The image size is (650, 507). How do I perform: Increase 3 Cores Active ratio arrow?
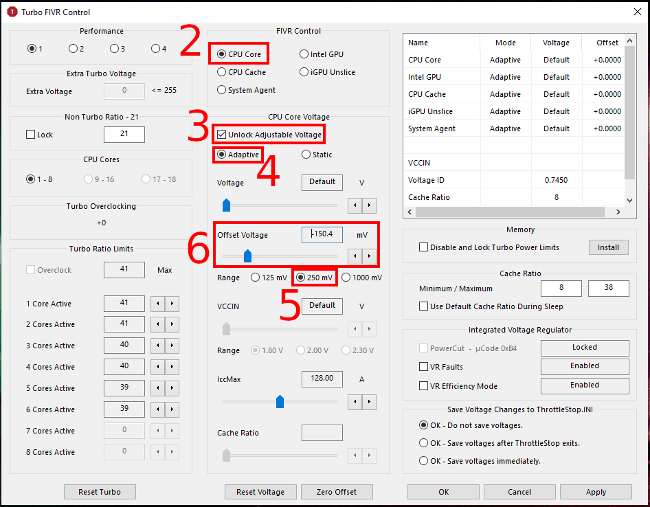click(x=172, y=345)
